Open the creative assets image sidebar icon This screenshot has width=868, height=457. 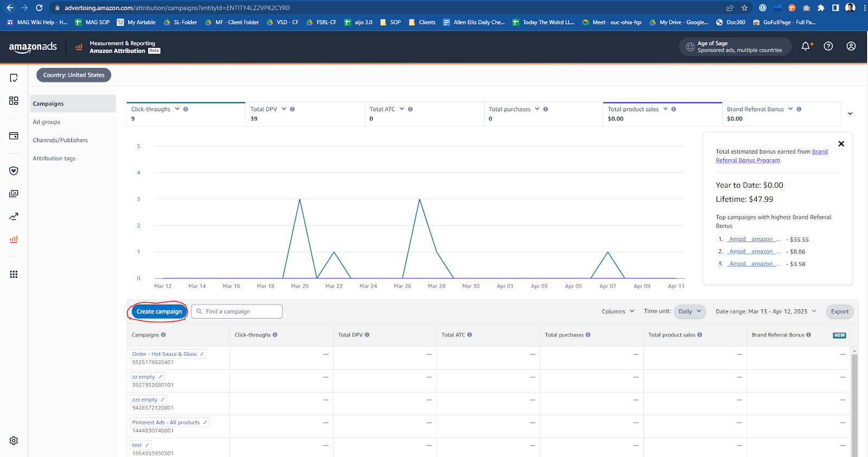click(14, 194)
